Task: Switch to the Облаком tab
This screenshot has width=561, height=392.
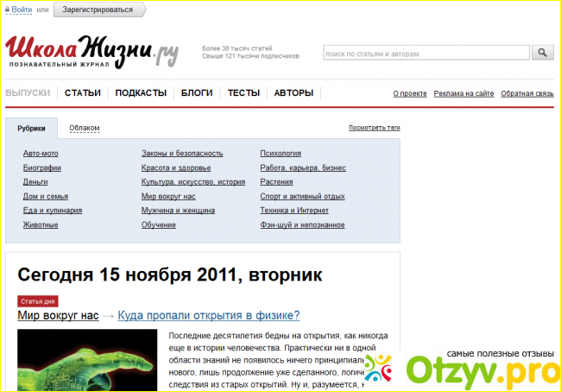Action: click(85, 128)
